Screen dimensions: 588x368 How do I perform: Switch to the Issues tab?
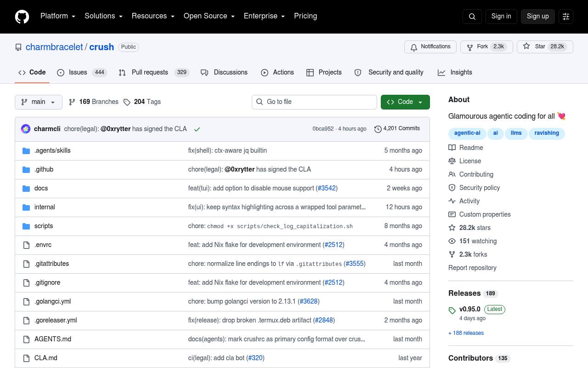click(82, 73)
